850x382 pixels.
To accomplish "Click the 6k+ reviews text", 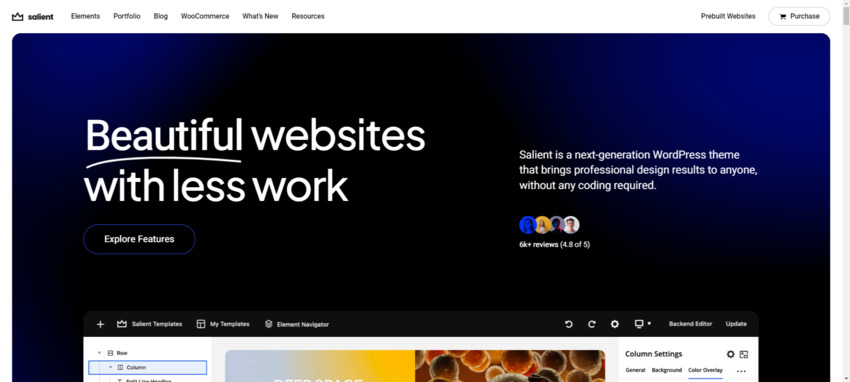I will click(x=555, y=244).
